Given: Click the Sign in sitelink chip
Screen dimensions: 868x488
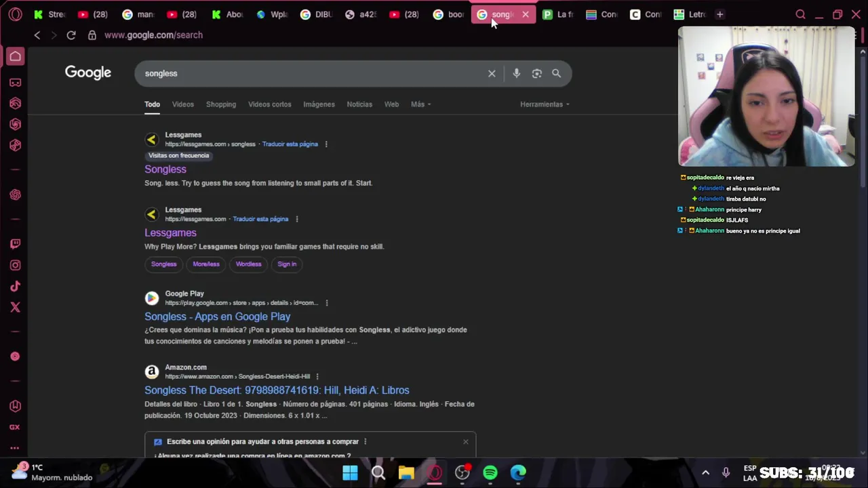Looking at the screenshot, I should 287,264.
